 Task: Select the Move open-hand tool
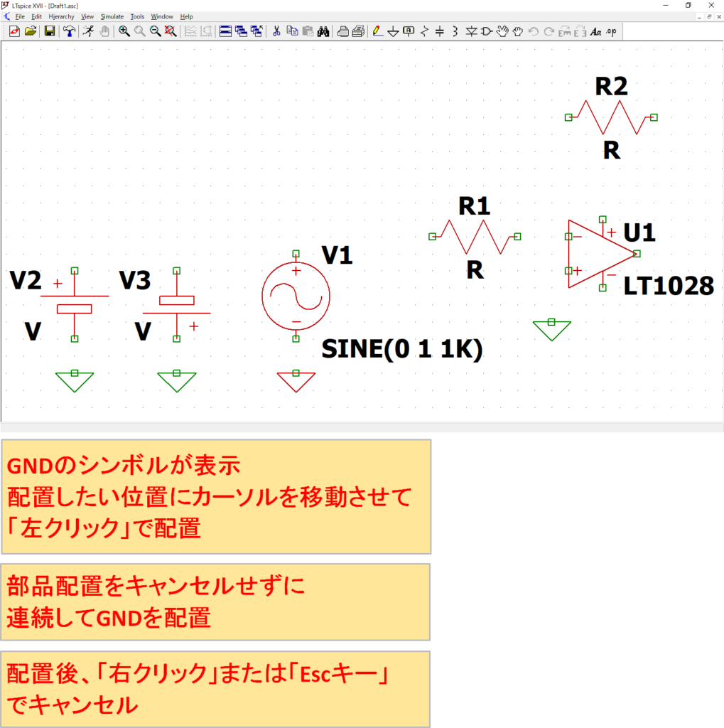[502, 31]
